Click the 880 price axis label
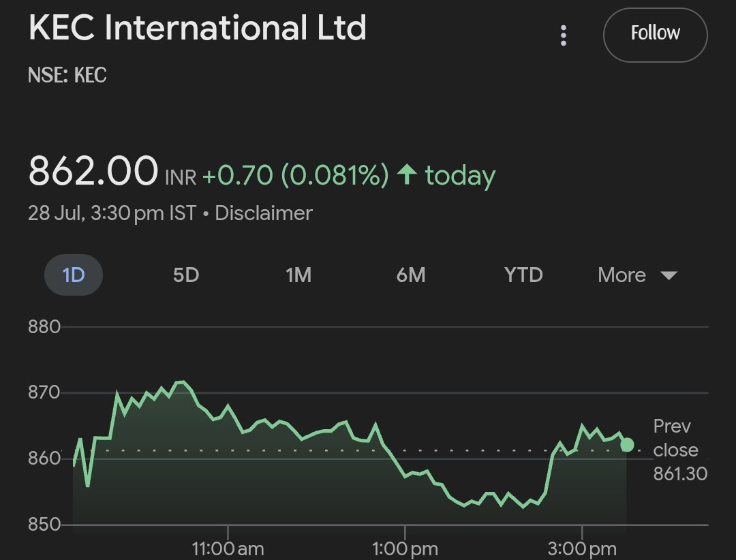This screenshot has width=736, height=560. click(x=44, y=327)
